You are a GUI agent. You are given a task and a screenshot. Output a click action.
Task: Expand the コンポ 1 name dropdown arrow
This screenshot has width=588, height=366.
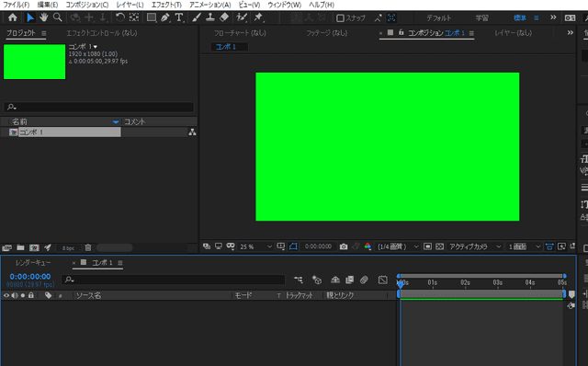[96, 47]
